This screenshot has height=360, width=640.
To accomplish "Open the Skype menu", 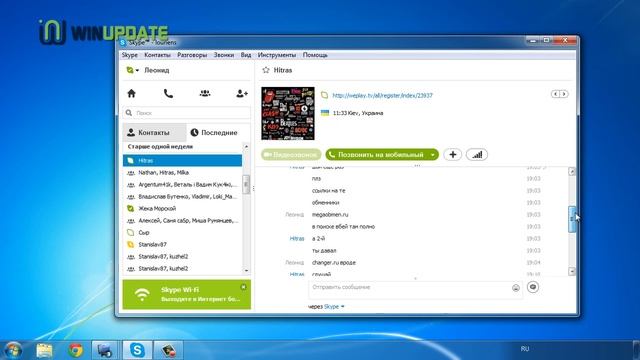I will (x=129, y=55).
